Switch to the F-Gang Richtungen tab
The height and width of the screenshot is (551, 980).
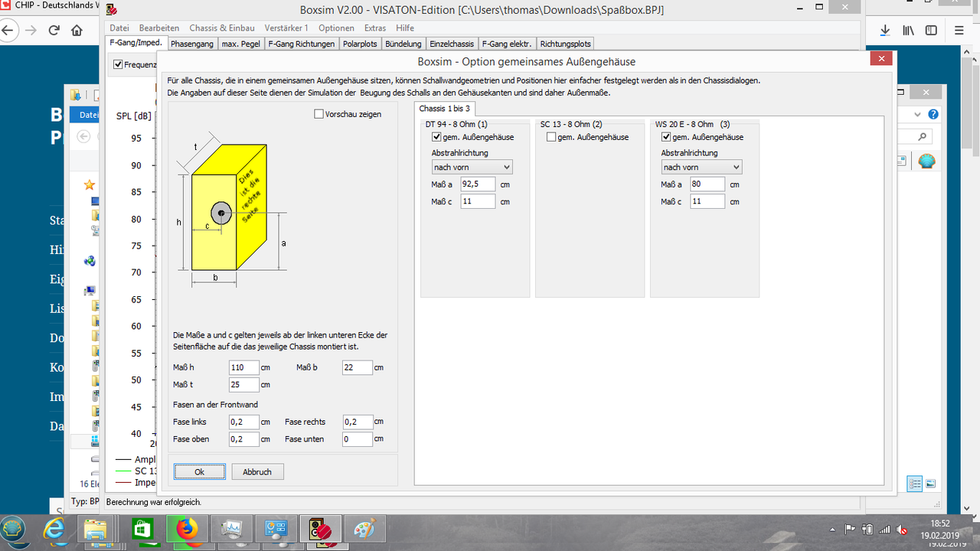pos(301,44)
